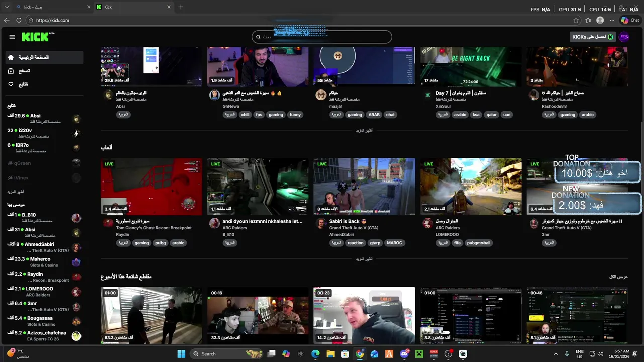Open Sabiri is Back stream thumbnail
This screenshot has height=362, width=644.
364,187
